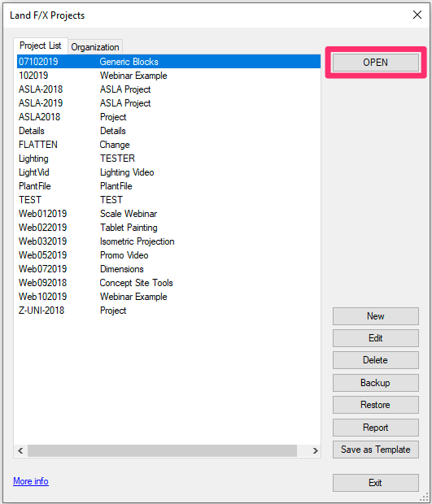
Task: Generate a project Report
Action: click(375, 428)
